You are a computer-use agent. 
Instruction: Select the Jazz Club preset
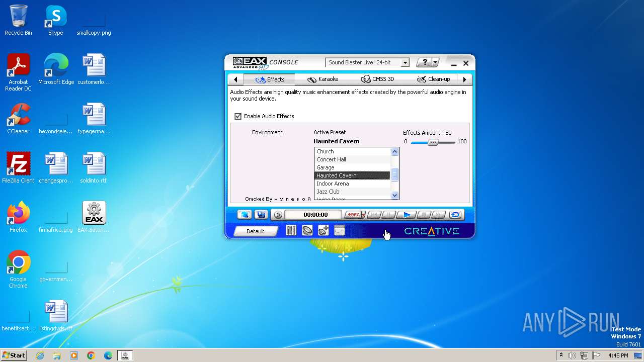click(352, 192)
